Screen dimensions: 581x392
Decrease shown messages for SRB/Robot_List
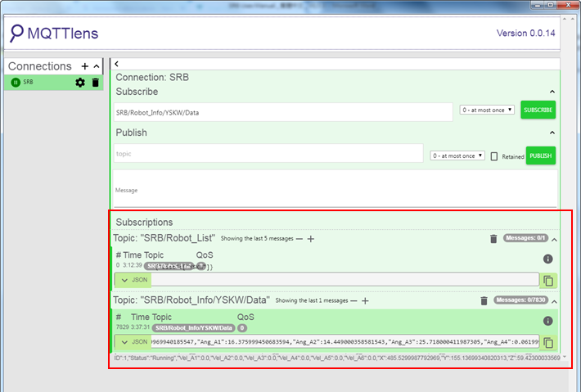[x=300, y=239]
